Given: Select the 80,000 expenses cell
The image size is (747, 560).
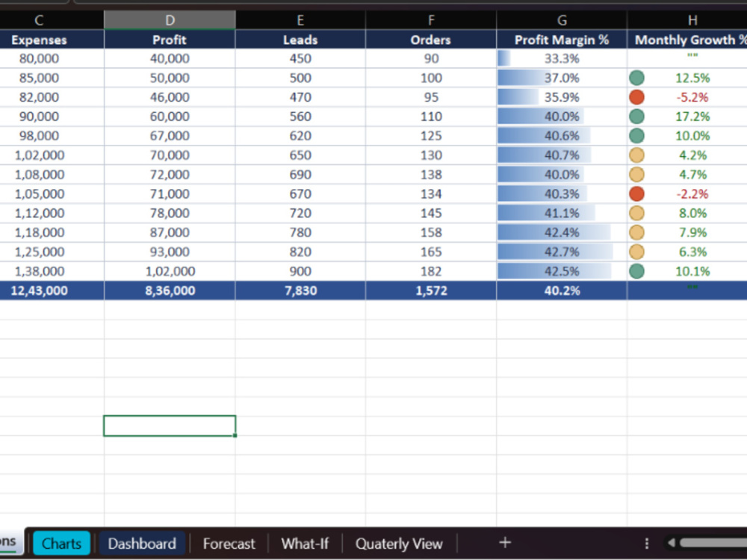Looking at the screenshot, I should tap(52, 58).
